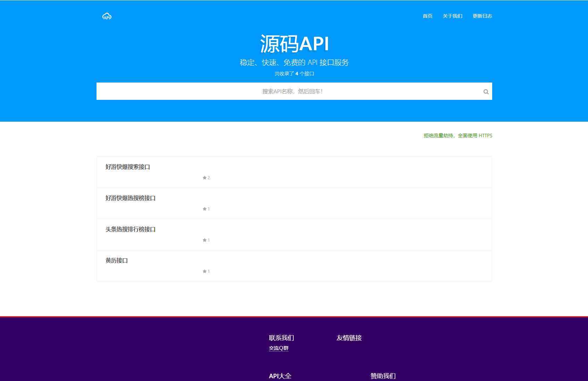Click the HTTPS notice green text

pyautogui.click(x=458, y=136)
